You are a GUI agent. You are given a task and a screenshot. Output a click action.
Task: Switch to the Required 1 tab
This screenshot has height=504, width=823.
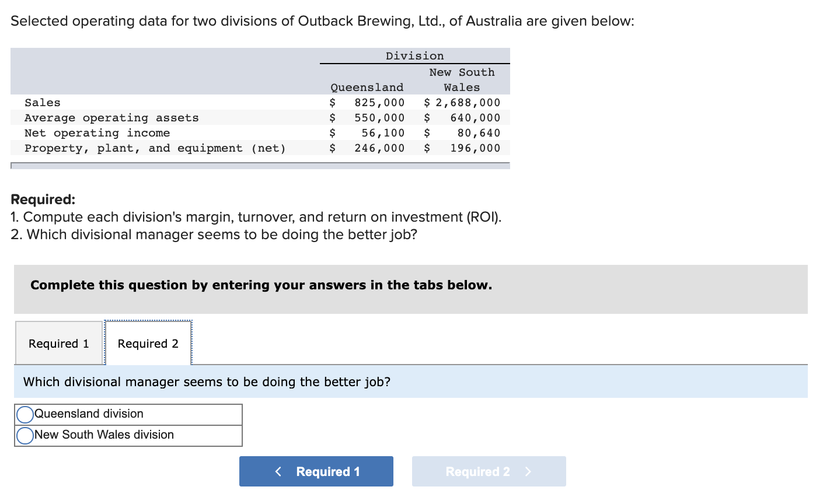59,344
